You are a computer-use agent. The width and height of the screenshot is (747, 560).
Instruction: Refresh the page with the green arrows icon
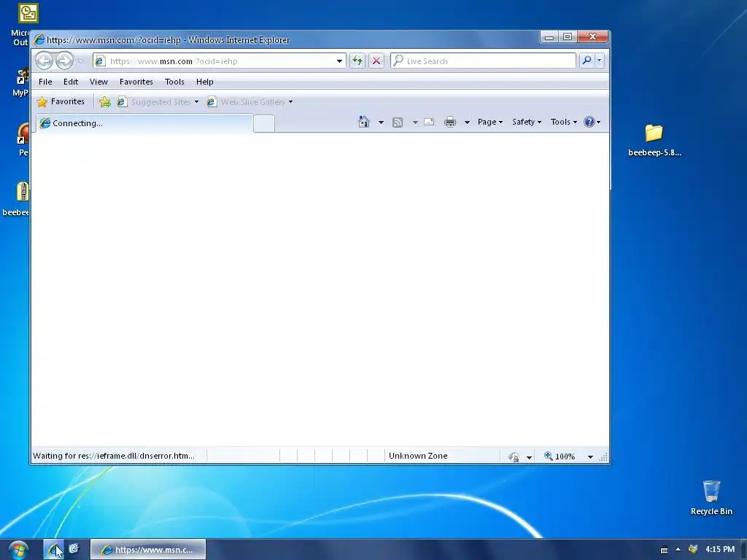(x=357, y=61)
